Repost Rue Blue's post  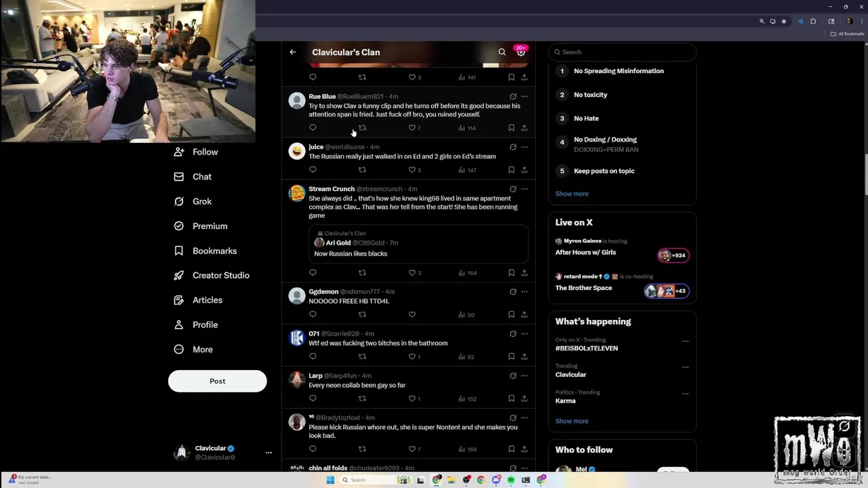362,128
